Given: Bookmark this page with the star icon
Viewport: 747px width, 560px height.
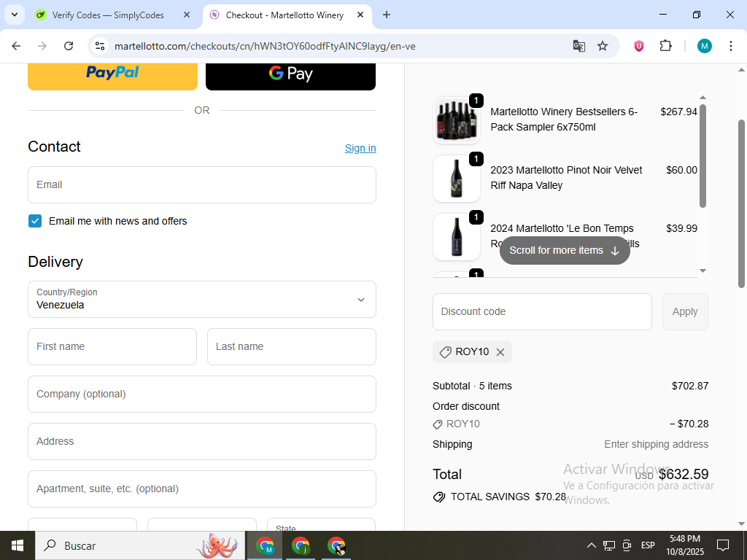Looking at the screenshot, I should coord(603,46).
